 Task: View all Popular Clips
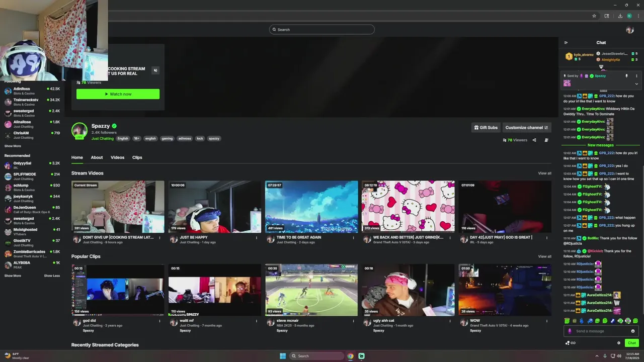click(x=544, y=256)
